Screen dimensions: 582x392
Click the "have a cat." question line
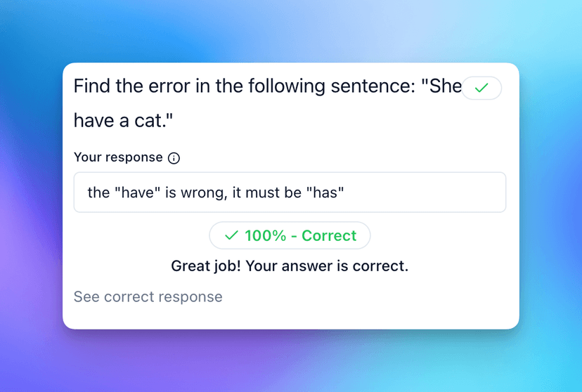tap(123, 121)
